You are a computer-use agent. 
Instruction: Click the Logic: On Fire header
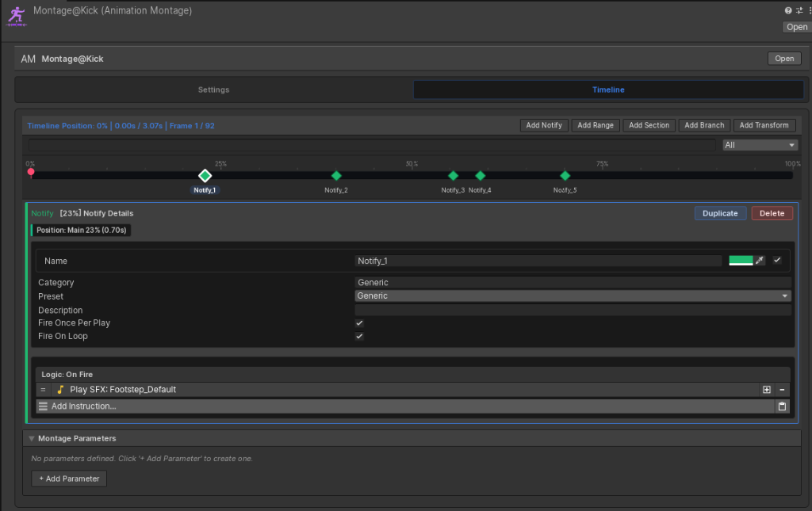(67, 375)
